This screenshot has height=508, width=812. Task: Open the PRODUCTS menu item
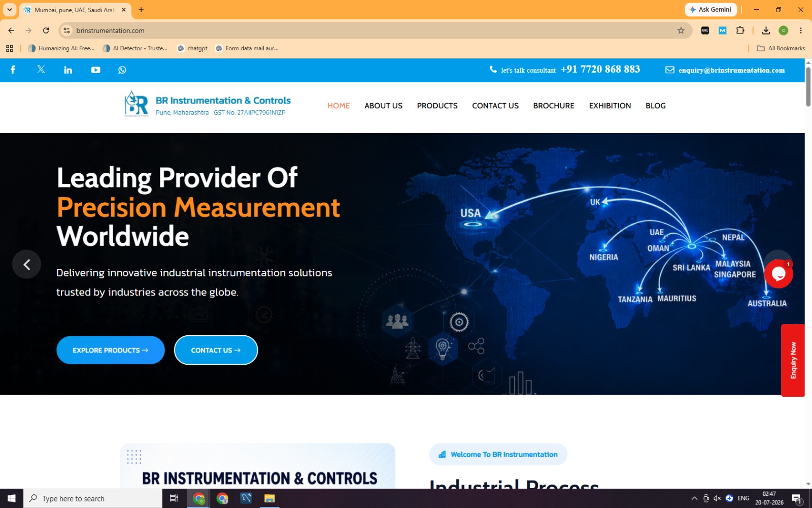coord(437,106)
